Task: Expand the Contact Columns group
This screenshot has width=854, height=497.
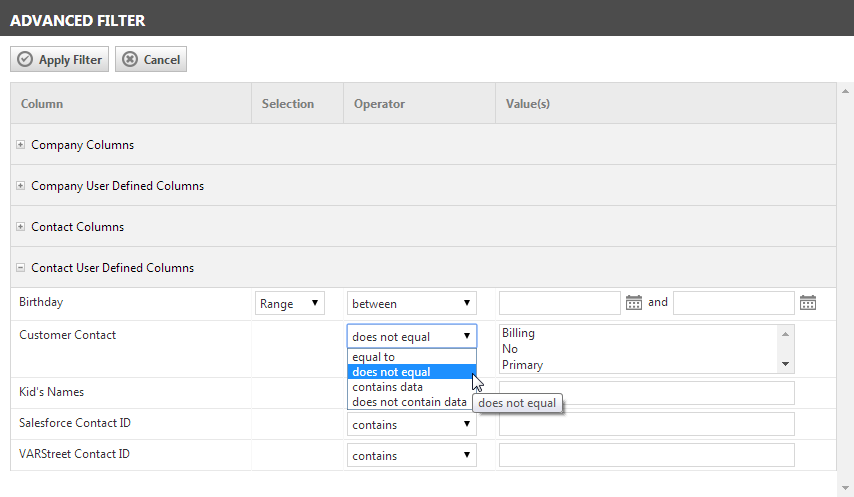Action: [x=20, y=226]
